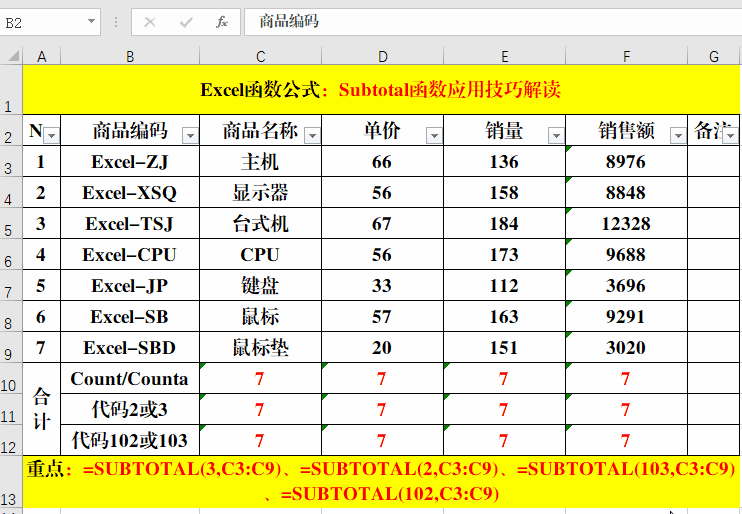742x514 pixels.
Task: Select column A header
Action: point(42,56)
